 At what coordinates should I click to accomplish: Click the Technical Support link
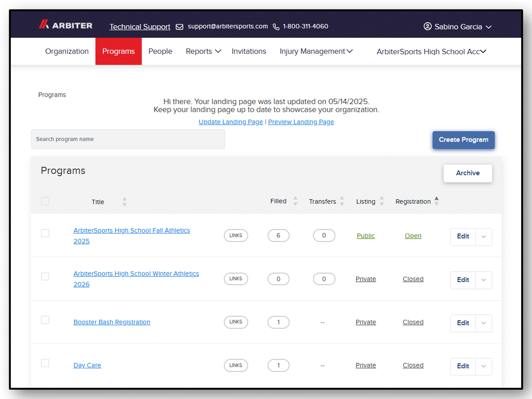point(140,27)
